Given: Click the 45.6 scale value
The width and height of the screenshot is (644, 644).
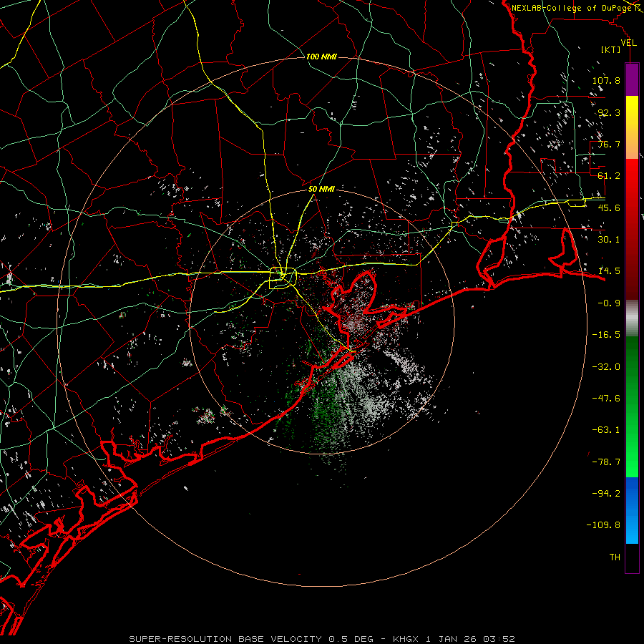Looking at the screenshot, I should point(609,208).
